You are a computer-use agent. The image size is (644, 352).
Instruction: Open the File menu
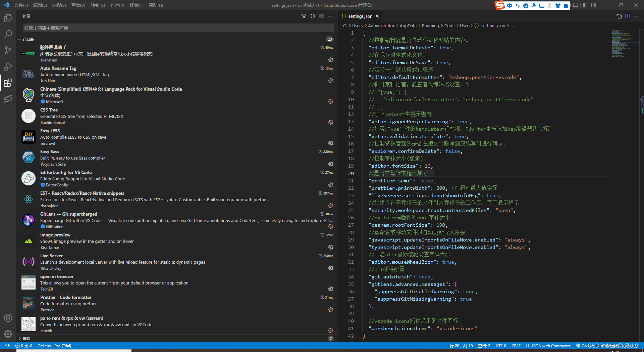21,5
